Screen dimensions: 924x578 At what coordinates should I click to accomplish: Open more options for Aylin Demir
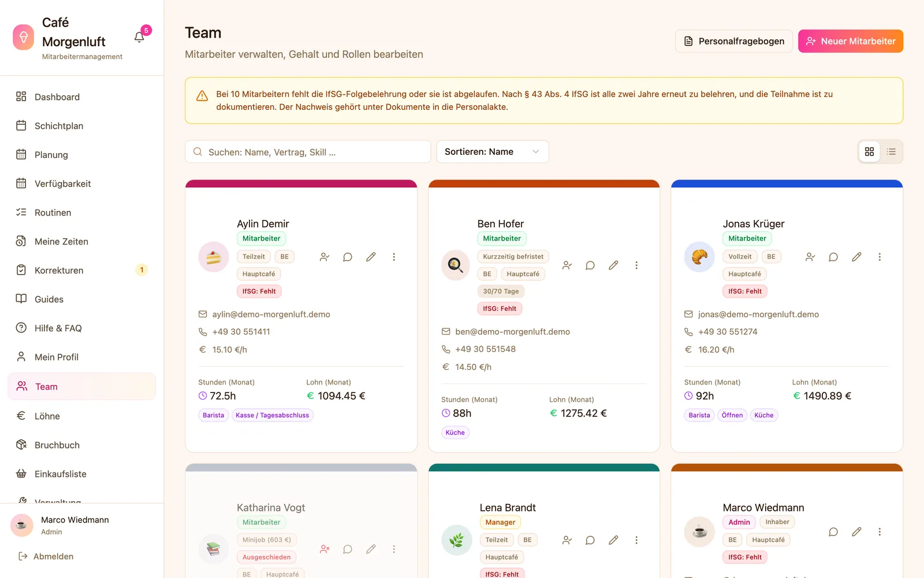tap(394, 257)
